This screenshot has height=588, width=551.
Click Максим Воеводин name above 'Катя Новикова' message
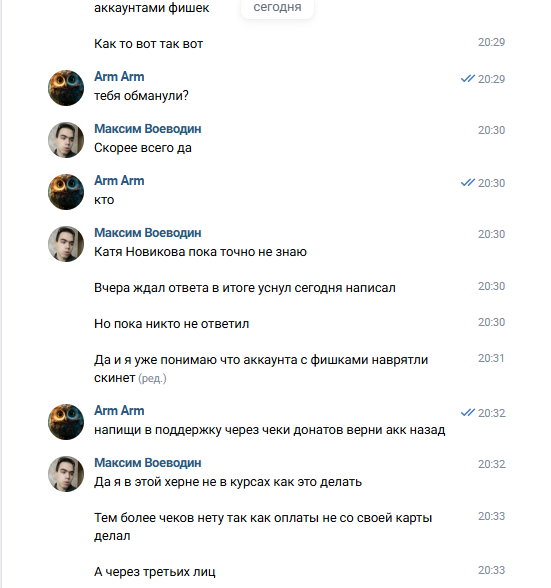coord(147,232)
